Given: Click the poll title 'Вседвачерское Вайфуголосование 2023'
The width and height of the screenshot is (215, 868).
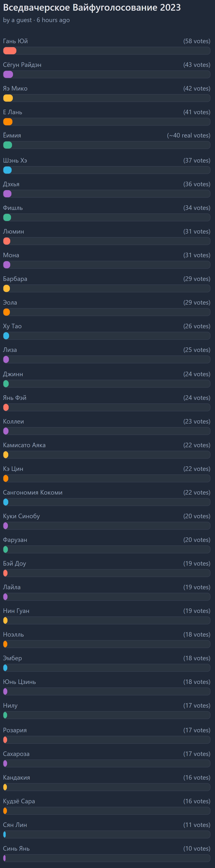Looking at the screenshot, I should pos(92,8).
